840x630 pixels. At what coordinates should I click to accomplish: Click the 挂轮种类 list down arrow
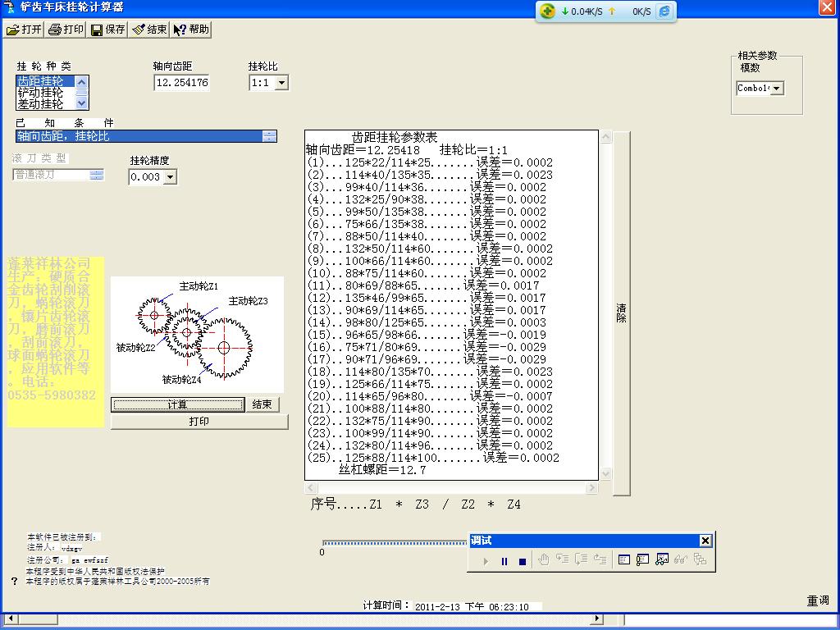click(81, 103)
